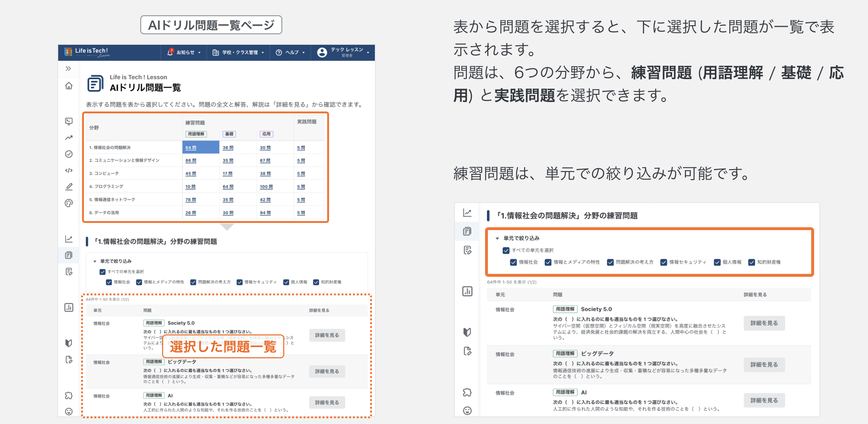Open 78問 link for 情報通信ネットワーク
Image resolution: width=868 pixels, height=424 pixels.
coord(191,200)
